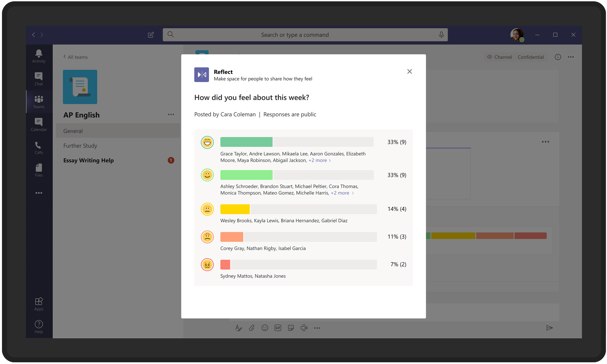
Task: Open the Format text tool
Action: click(x=238, y=328)
